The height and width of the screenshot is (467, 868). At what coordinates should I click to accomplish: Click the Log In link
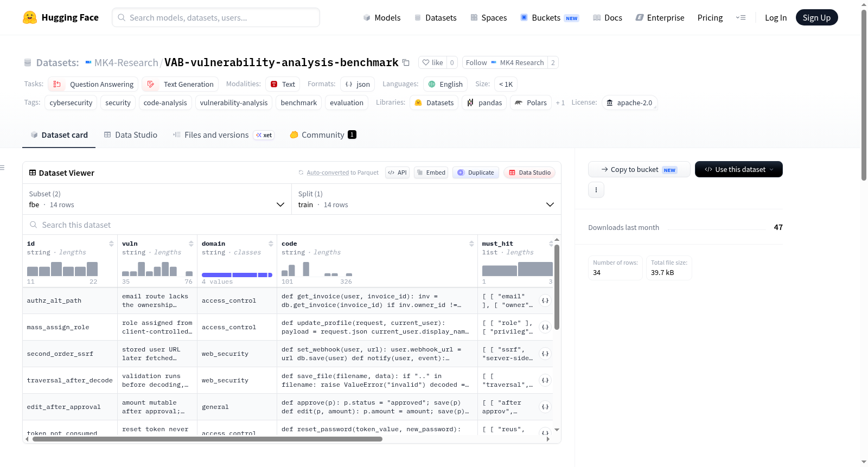pyautogui.click(x=776, y=17)
